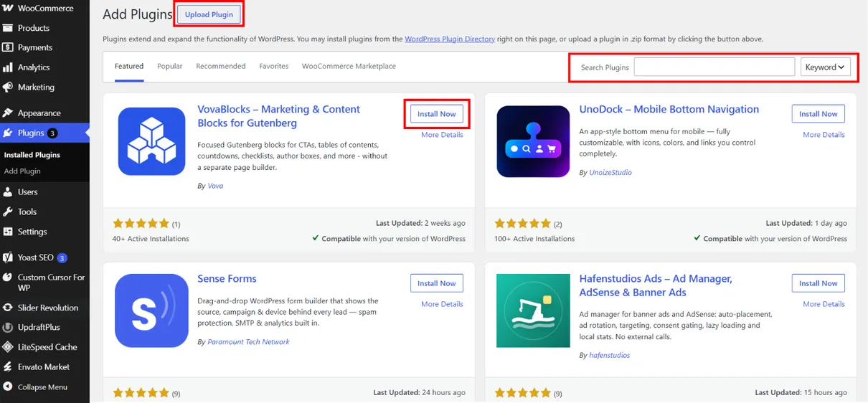
Task: Click the VovaBlocks five-star rating
Action: click(x=141, y=223)
